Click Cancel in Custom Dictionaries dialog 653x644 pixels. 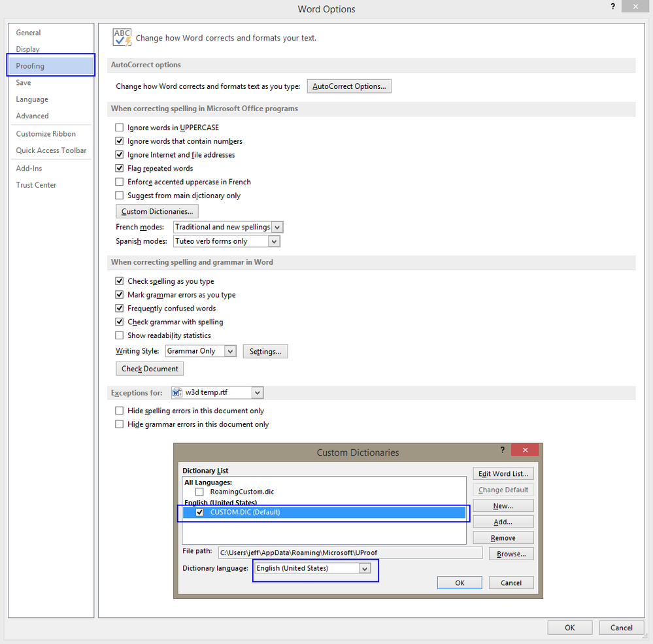(x=511, y=583)
